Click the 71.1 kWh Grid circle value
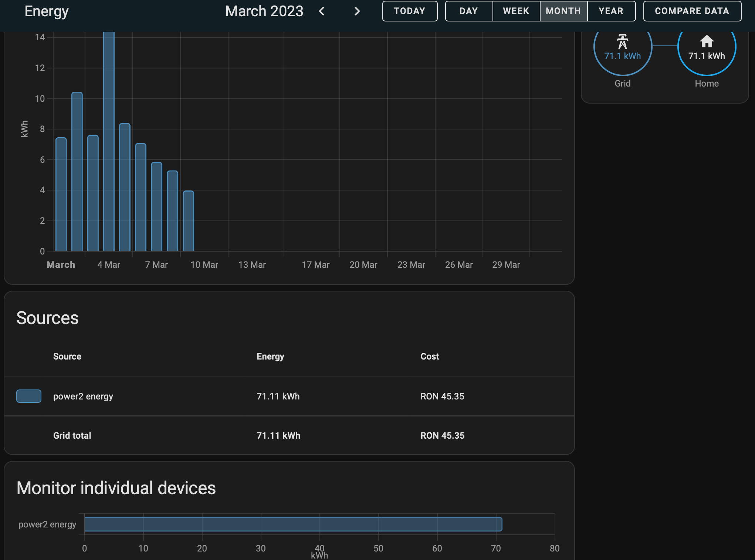Image resolution: width=755 pixels, height=560 pixels. 622,56
